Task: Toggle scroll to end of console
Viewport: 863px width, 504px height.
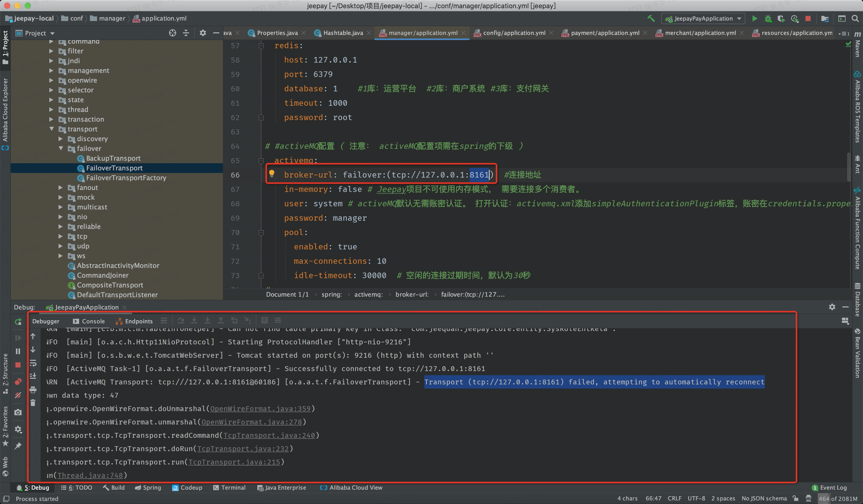Action: 33,376
